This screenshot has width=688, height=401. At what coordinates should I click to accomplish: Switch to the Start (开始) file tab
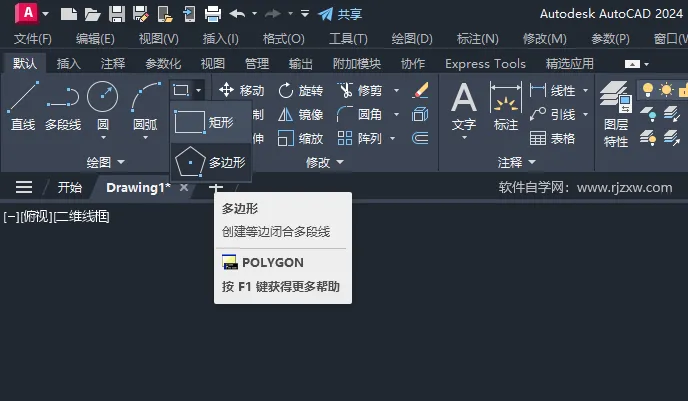(70, 188)
